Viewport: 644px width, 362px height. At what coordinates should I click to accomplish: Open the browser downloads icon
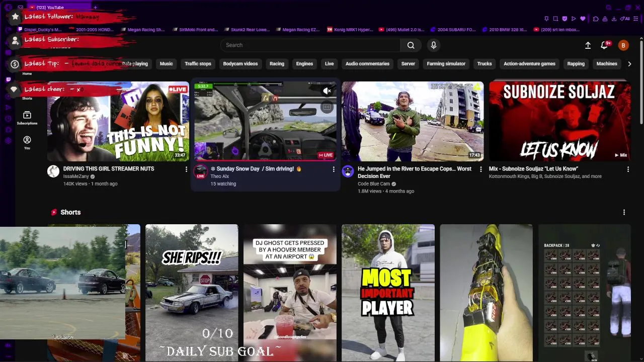click(614, 19)
